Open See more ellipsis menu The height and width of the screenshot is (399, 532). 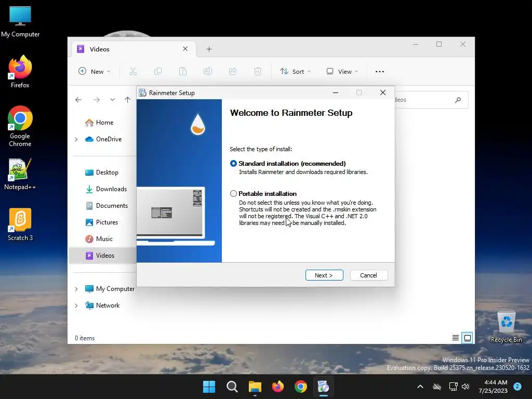pyautogui.click(x=380, y=72)
